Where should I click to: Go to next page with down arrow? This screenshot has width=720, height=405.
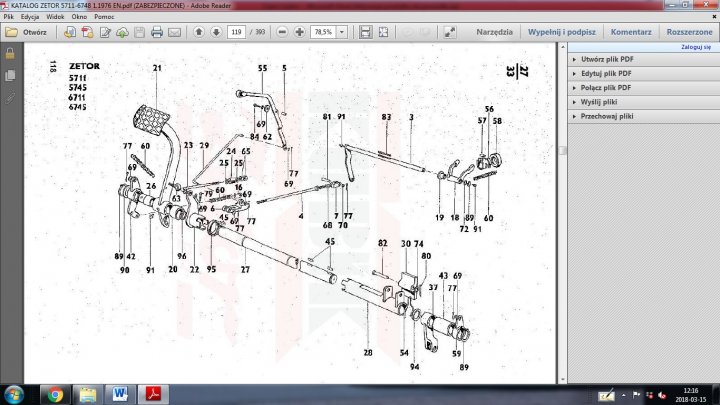click(216, 32)
